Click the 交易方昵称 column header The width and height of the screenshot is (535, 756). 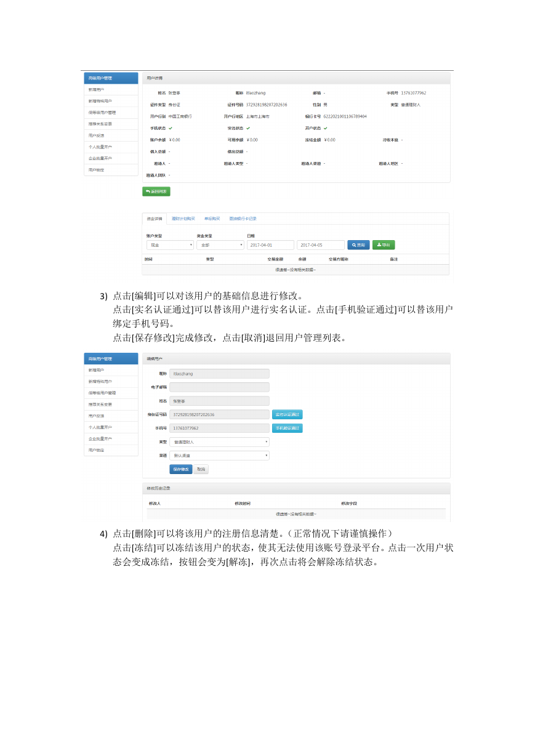(339, 259)
